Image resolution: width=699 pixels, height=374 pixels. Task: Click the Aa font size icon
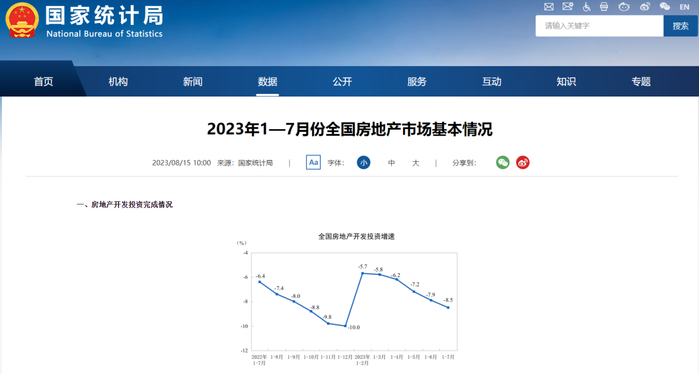313,162
